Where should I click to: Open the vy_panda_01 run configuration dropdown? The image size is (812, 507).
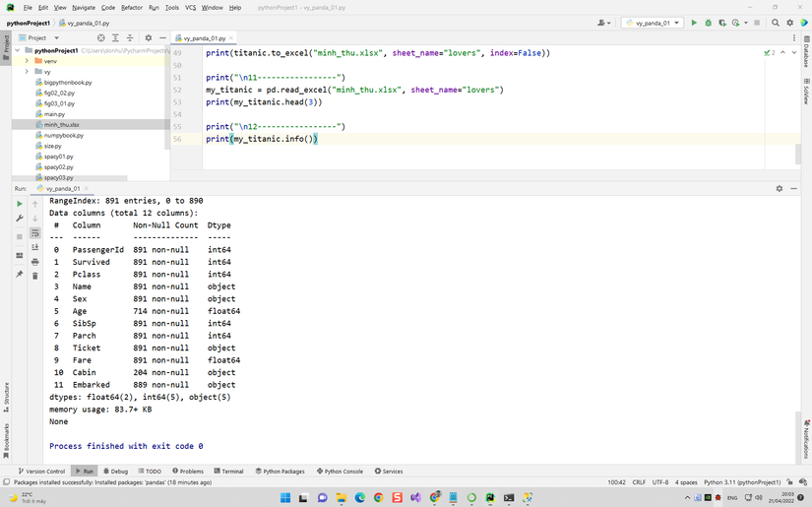click(x=653, y=23)
